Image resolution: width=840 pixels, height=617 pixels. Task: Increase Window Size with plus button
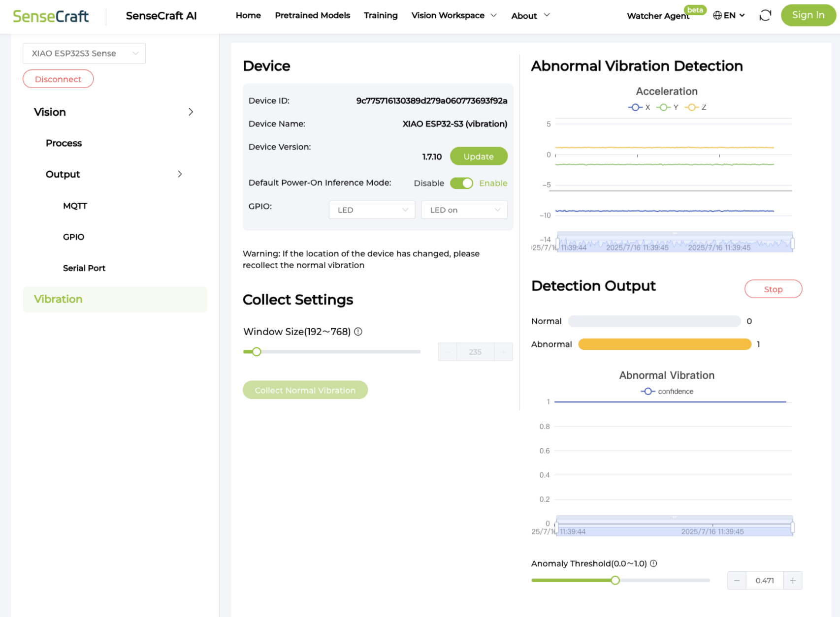pyautogui.click(x=503, y=352)
